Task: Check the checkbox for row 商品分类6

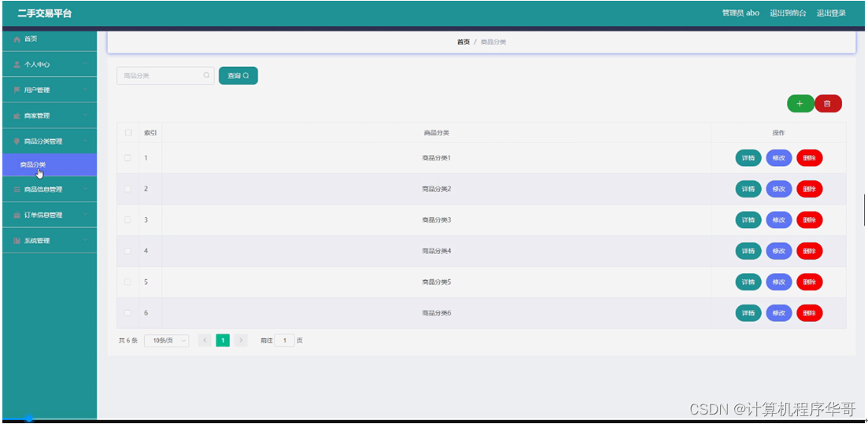Action: pos(127,313)
